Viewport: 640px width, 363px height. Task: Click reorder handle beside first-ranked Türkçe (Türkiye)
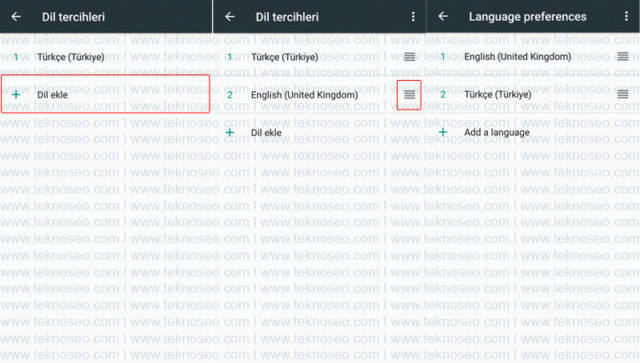(x=409, y=57)
